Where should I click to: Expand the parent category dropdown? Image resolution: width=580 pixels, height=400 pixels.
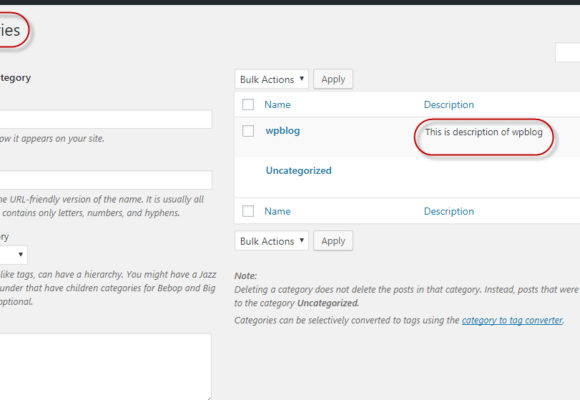[x=13, y=255]
